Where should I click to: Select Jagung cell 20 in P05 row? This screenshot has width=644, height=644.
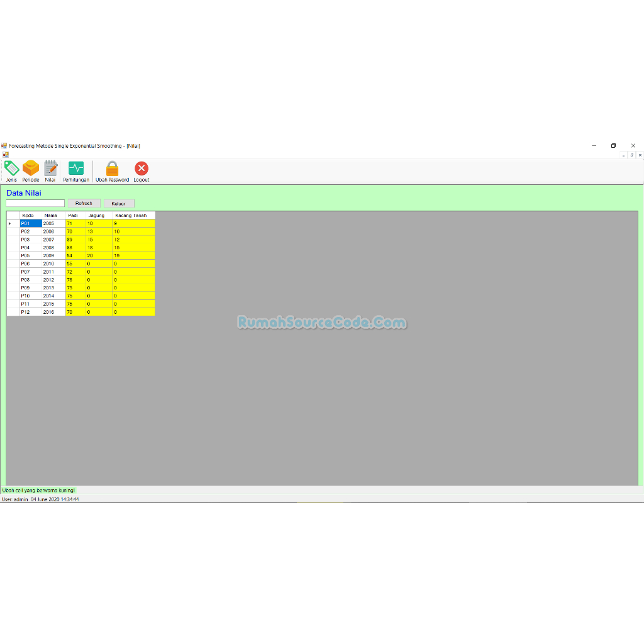coord(99,255)
